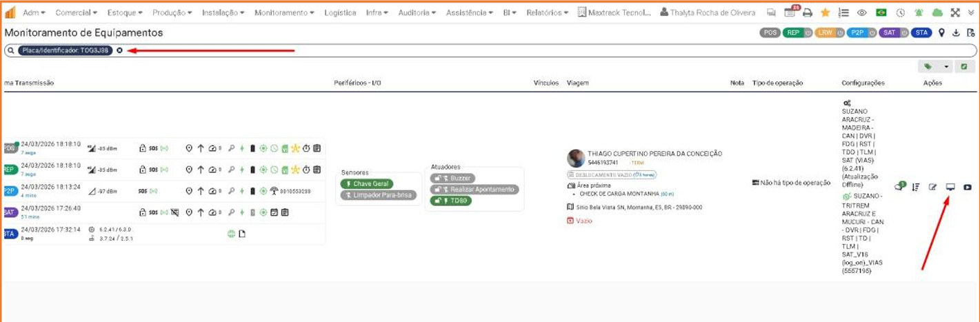Toggle the REP filter power switch
This screenshot has height=322, width=980.
tap(807, 32)
